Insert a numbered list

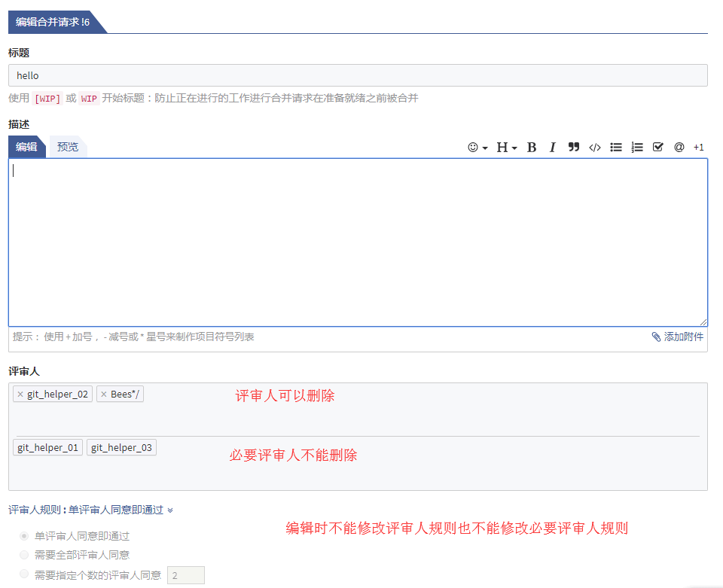[637, 148]
